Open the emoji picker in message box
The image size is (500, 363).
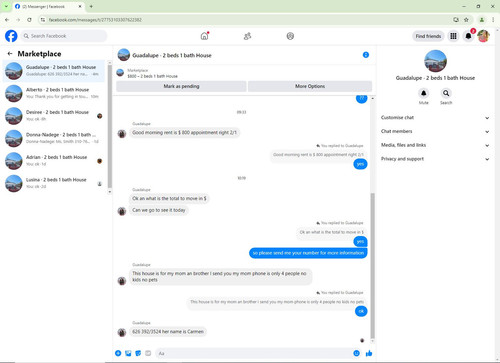click(356, 353)
